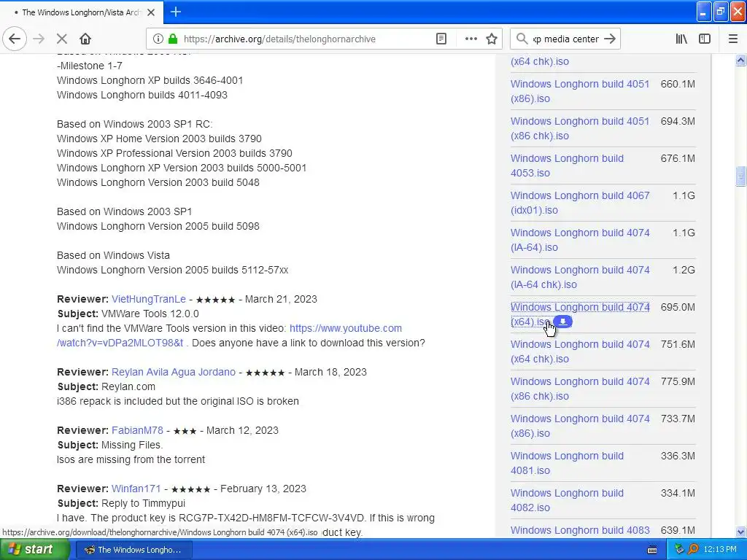
Task: Show sidebars icon
Action: (705, 39)
